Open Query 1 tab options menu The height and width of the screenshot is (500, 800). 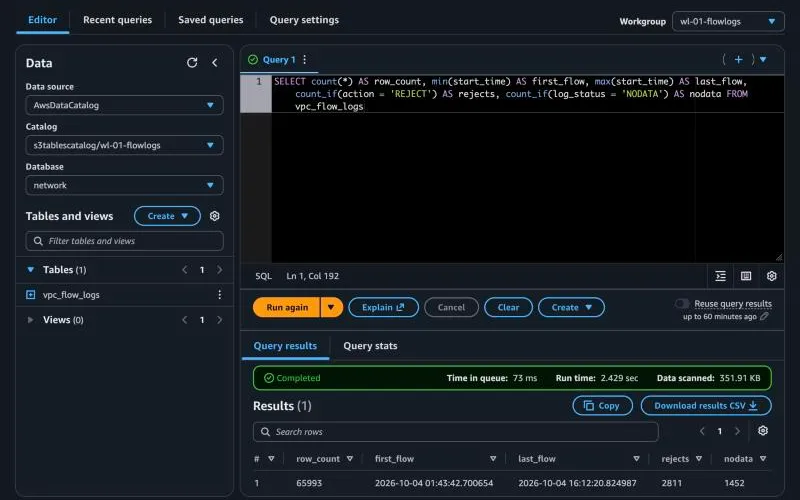tap(305, 60)
